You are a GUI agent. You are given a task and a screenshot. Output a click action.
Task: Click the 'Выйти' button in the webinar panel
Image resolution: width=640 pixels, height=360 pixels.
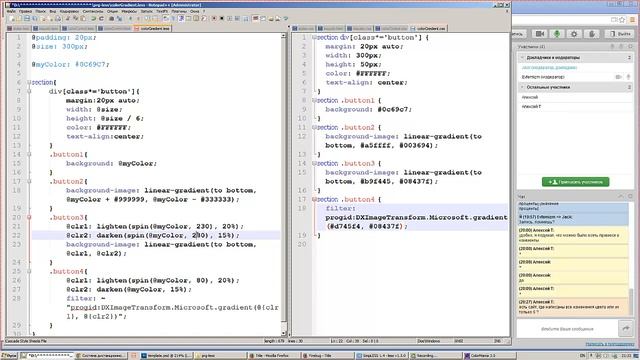[620, 34]
